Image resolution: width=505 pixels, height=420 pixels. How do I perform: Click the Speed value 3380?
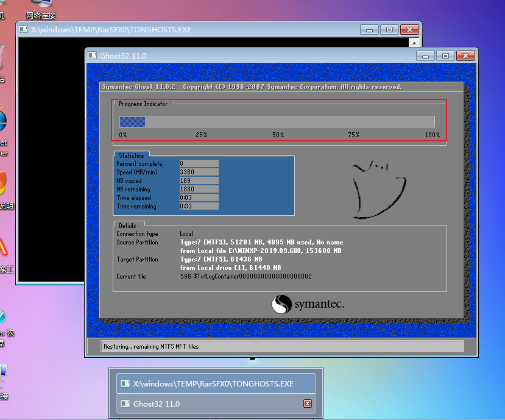click(x=199, y=172)
